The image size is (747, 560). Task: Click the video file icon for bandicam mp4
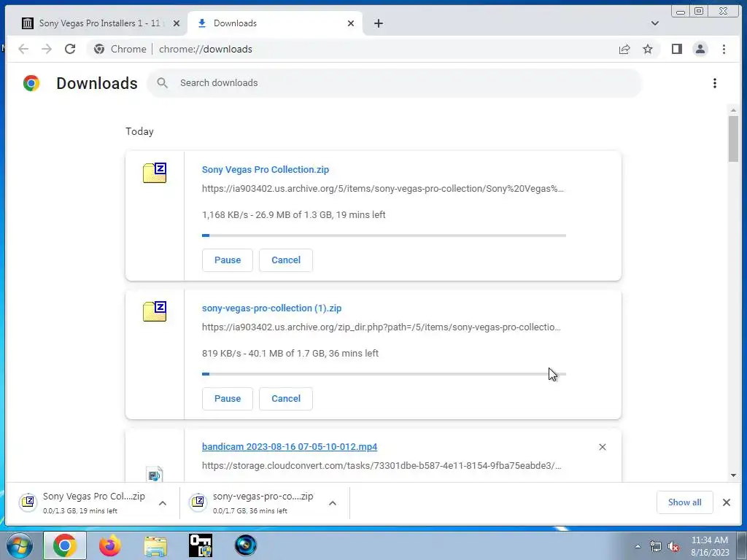(x=155, y=474)
